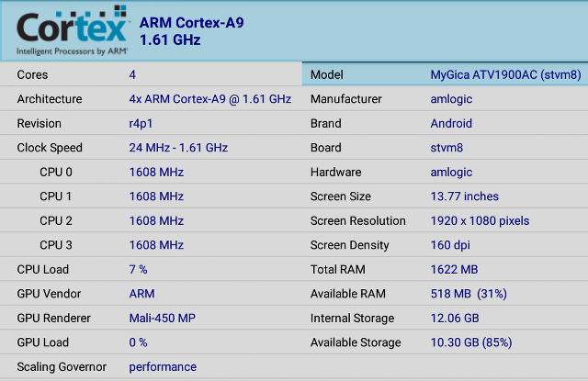Select the Manufacturer value 'amlogic'
This screenshot has height=381, width=588.
[451, 99]
